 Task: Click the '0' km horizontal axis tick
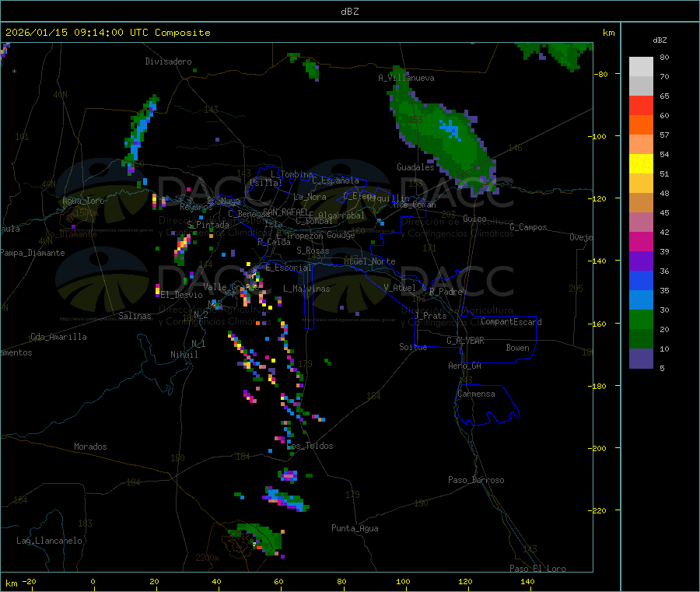coord(93,581)
